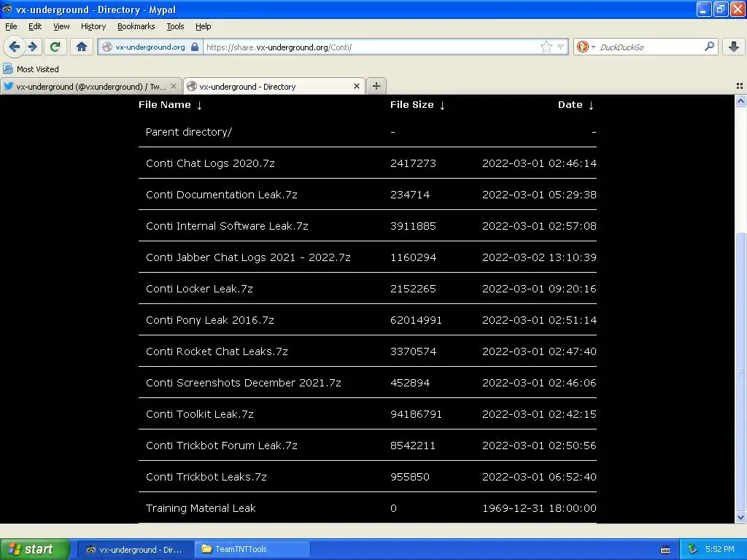Click the system tray notification icon
747x560 pixels.
(692, 550)
